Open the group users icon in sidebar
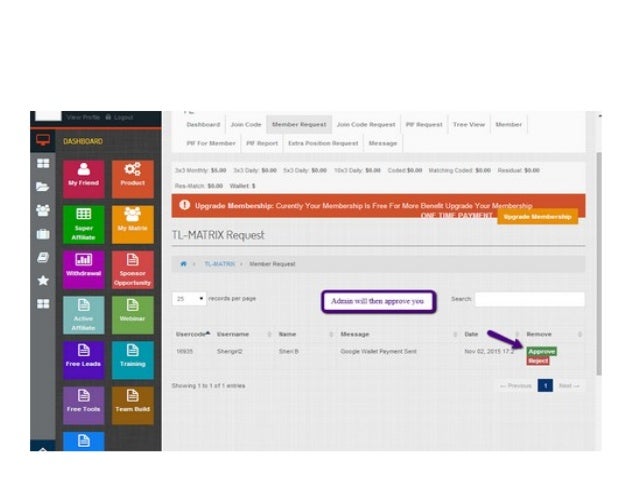The height and width of the screenshot is (479, 638). click(x=43, y=210)
